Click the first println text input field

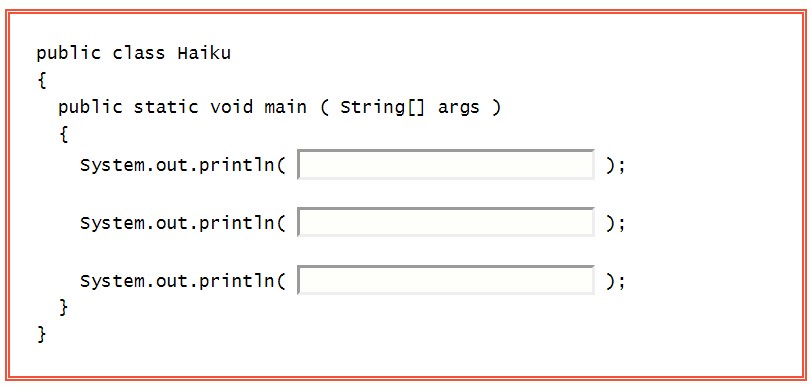446,165
